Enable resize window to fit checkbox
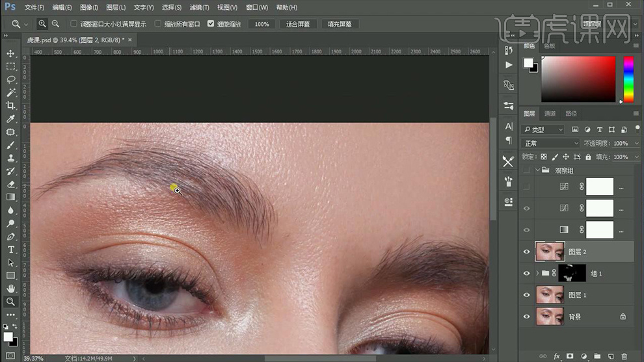Viewport: 644px width, 362px height. point(74,24)
